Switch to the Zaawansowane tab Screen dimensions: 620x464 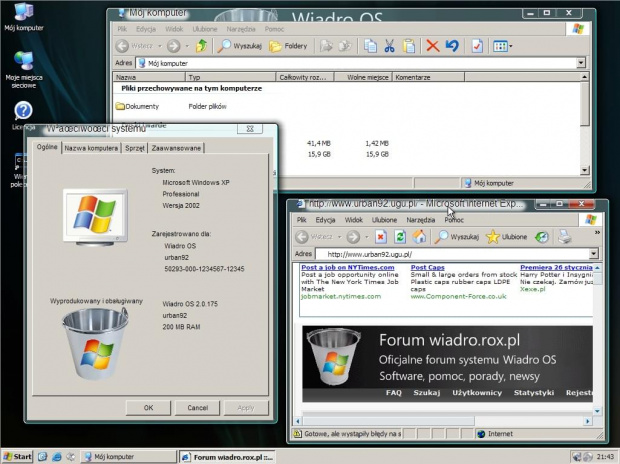pos(176,148)
